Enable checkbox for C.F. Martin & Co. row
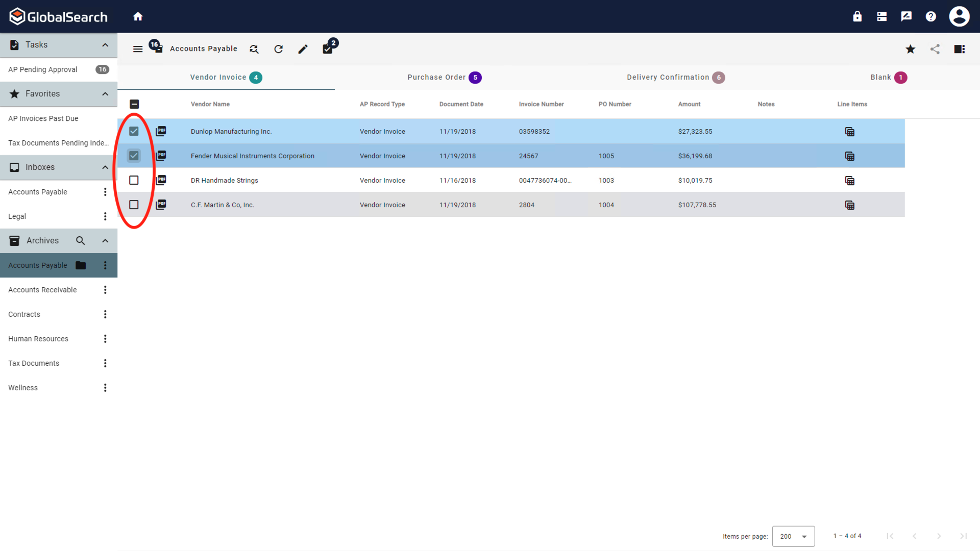This screenshot has height=551, width=980. click(x=134, y=205)
